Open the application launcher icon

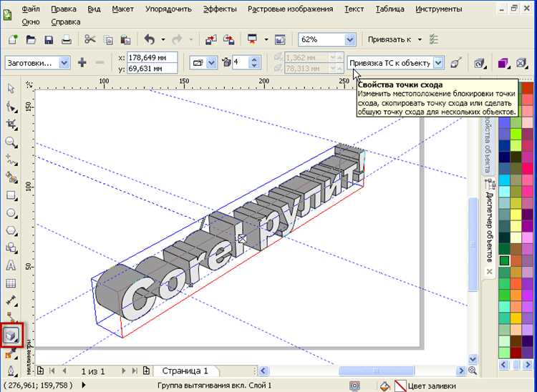pyautogui.click(x=253, y=39)
